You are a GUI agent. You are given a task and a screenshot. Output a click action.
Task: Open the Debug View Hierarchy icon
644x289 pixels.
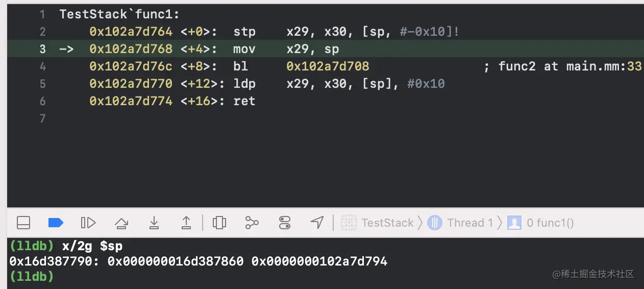tap(219, 223)
